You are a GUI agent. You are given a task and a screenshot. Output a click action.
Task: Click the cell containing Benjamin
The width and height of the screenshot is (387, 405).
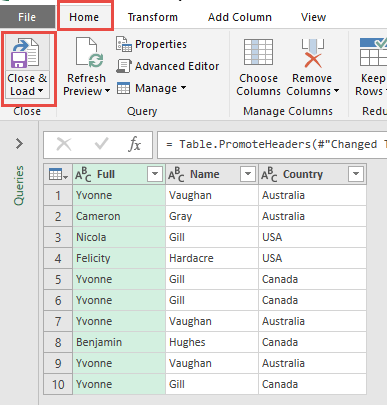(x=119, y=342)
